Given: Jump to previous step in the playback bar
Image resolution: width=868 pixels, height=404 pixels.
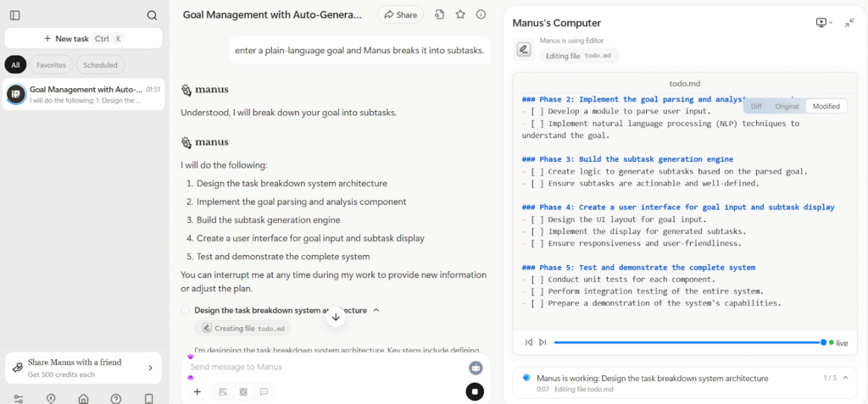Looking at the screenshot, I should (529, 342).
